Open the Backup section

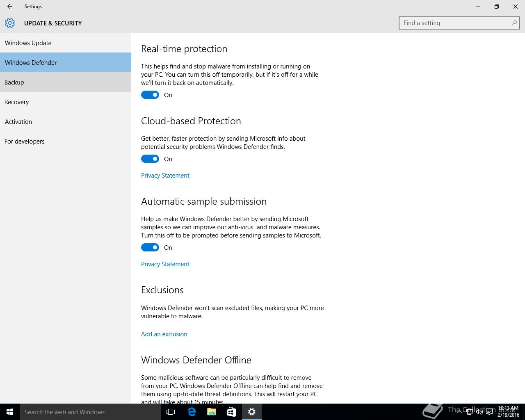coord(66,82)
